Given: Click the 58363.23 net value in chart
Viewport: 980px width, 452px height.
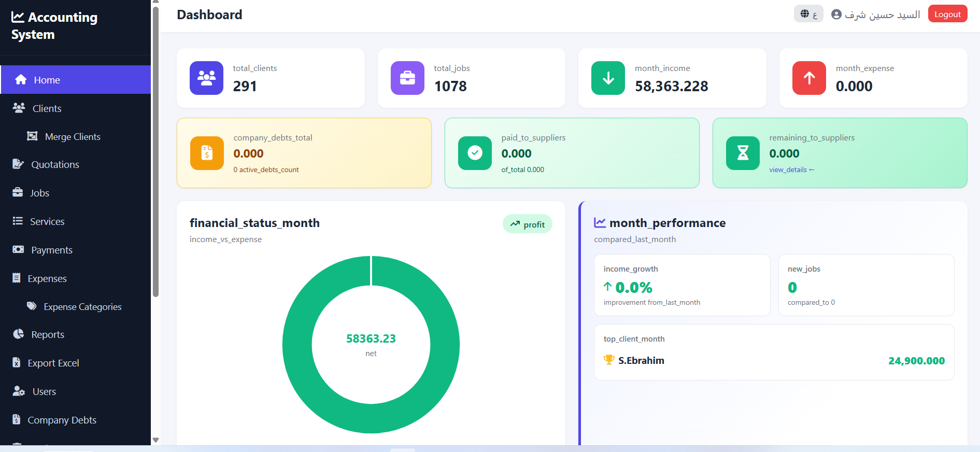Looking at the screenshot, I should coord(371,338).
